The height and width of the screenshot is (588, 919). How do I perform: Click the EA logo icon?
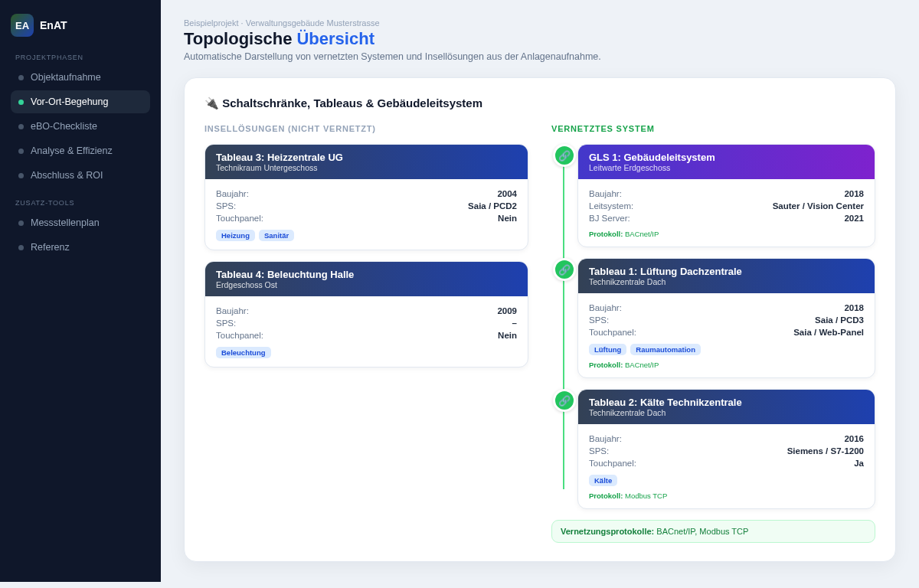coord(22,25)
